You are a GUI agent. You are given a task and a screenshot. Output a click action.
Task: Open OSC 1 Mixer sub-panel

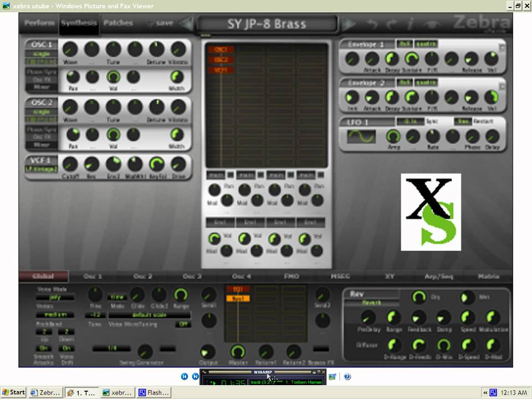click(x=42, y=87)
